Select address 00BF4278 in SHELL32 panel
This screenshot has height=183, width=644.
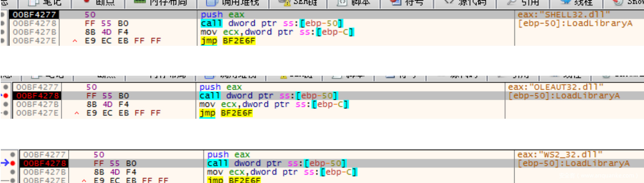(x=34, y=23)
